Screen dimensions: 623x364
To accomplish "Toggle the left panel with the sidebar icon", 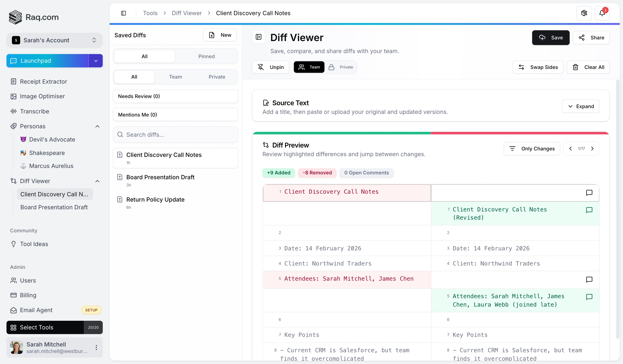I will 124,13.
